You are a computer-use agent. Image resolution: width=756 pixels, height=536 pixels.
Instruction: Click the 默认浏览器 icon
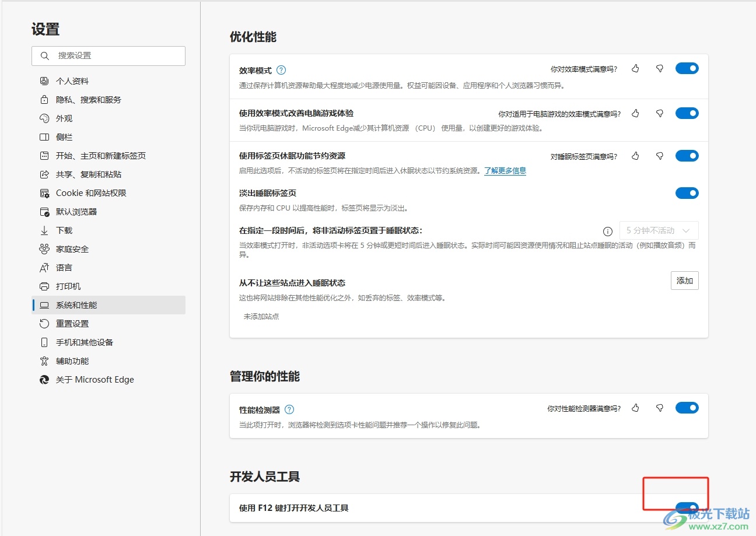click(44, 212)
